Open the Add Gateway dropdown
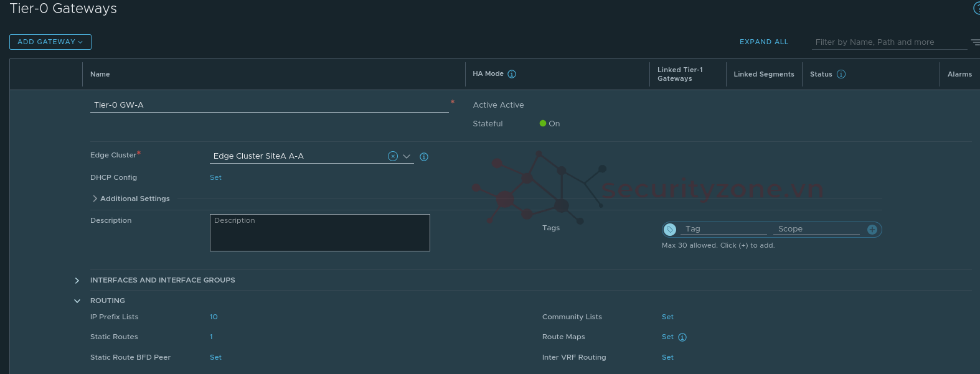The height and width of the screenshot is (374, 980). pos(50,42)
